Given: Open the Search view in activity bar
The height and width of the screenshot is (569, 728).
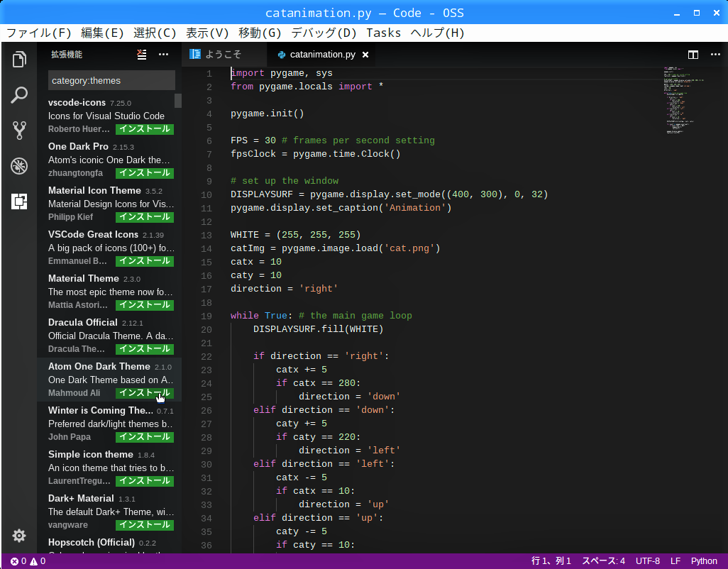Looking at the screenshot, I should point(19,94).
